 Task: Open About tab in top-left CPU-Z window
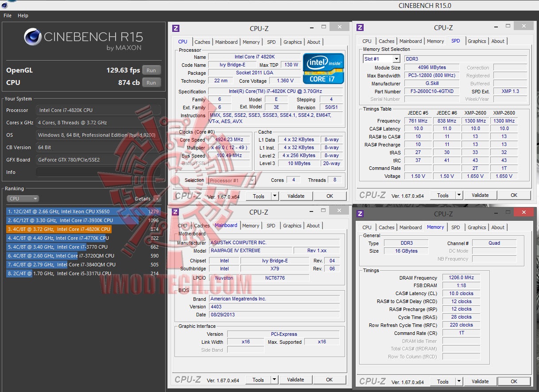(314, 42)
